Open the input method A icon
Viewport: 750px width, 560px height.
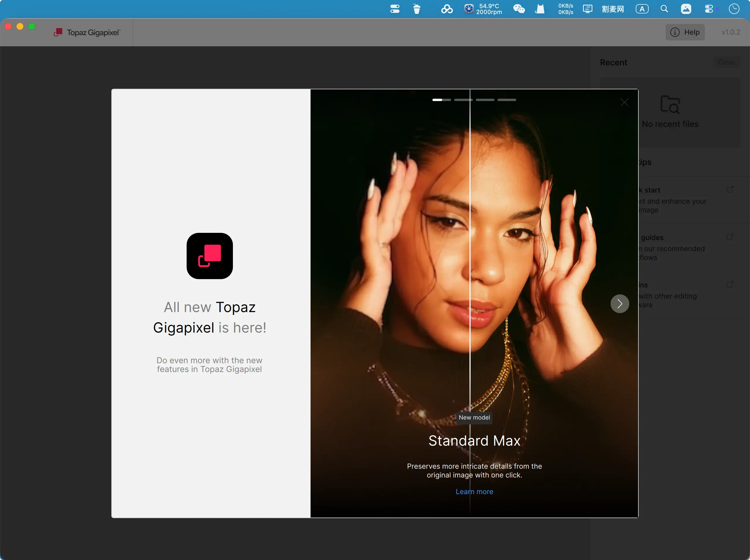(x=642, y=9)
